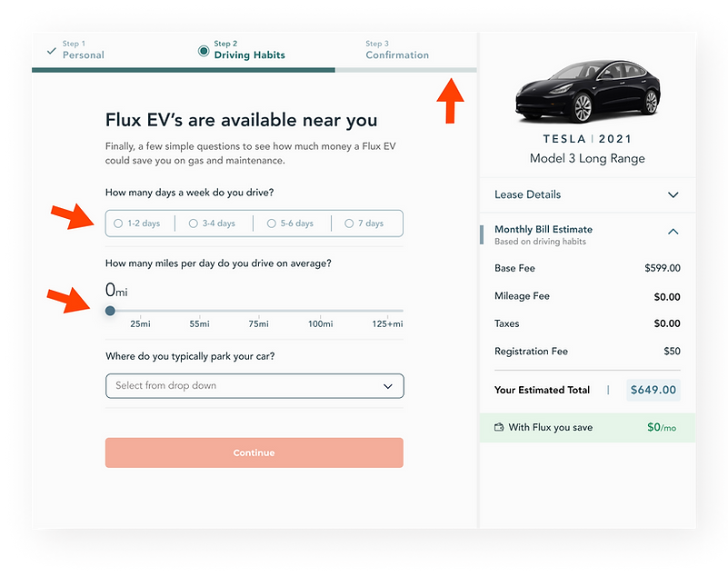Click the $649.00 estimated total badge
The width and height of the screenshot is (728, 576).
coord(653,390)
